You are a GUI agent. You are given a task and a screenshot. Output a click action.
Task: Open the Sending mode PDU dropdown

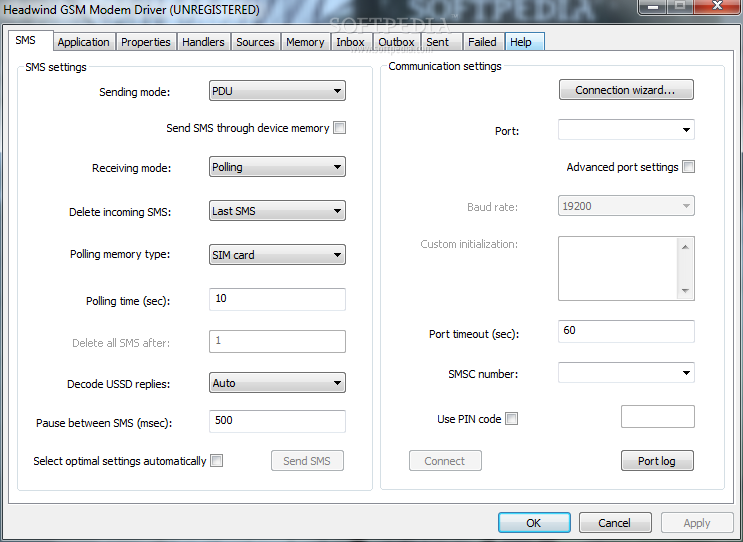(277, 90)
